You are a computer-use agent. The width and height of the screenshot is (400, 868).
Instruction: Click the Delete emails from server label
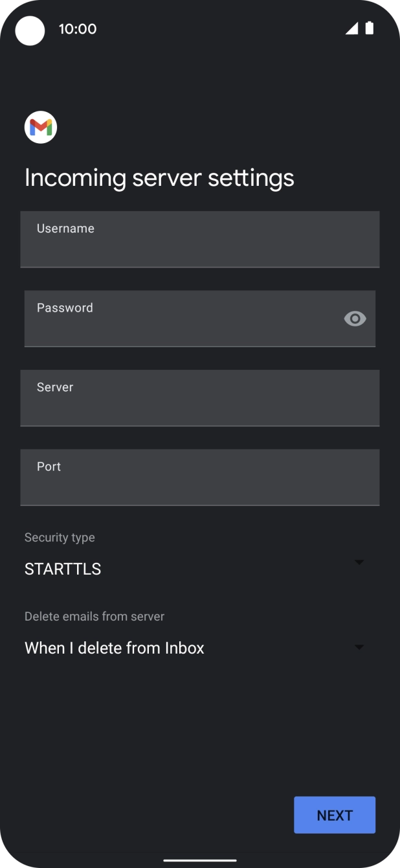tap(94, 616)
